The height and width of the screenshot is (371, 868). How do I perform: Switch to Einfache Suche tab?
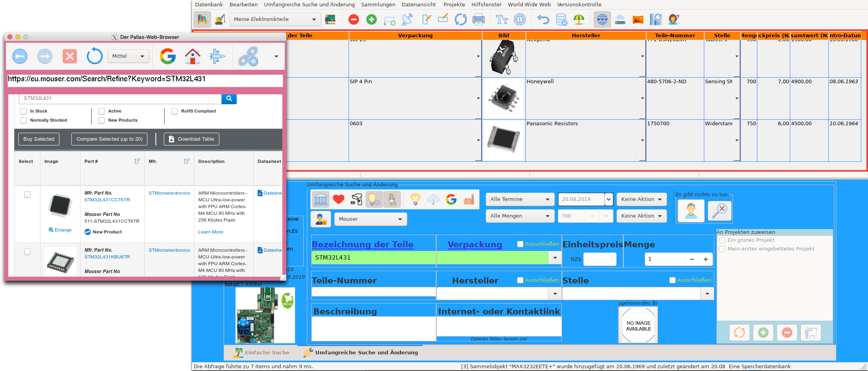(x=262, y=352)
